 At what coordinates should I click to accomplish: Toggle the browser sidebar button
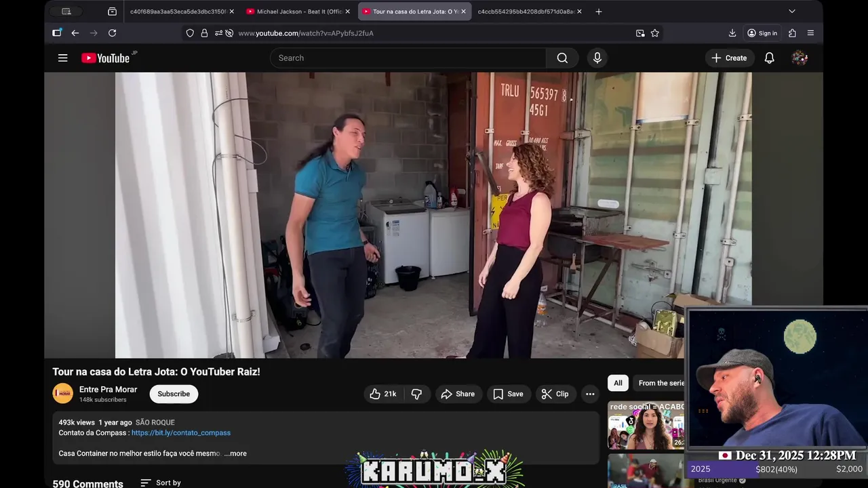pos(57,33)
